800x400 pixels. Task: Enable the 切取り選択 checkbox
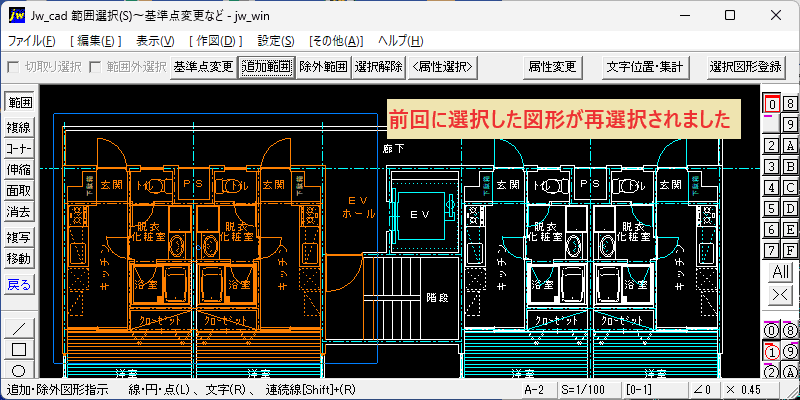(14, 67)
